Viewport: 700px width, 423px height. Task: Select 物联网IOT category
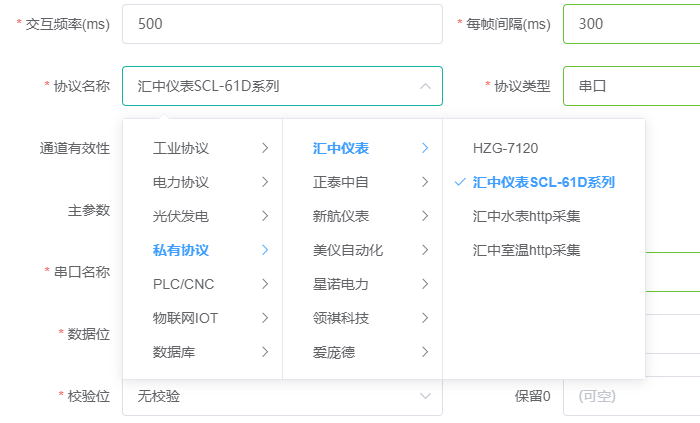203,318
